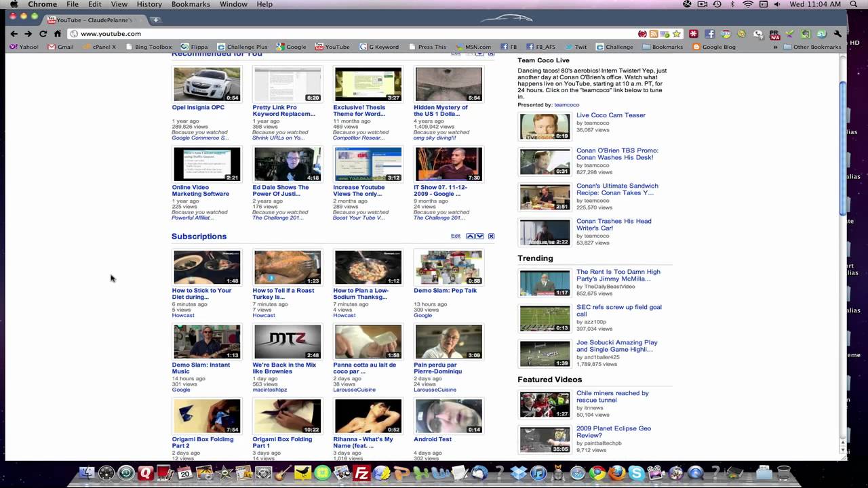Image resolution: width=868 pixels, height=488 pixels.
Task: Open Finder from the dock
Action: click(x=87, y=472)
